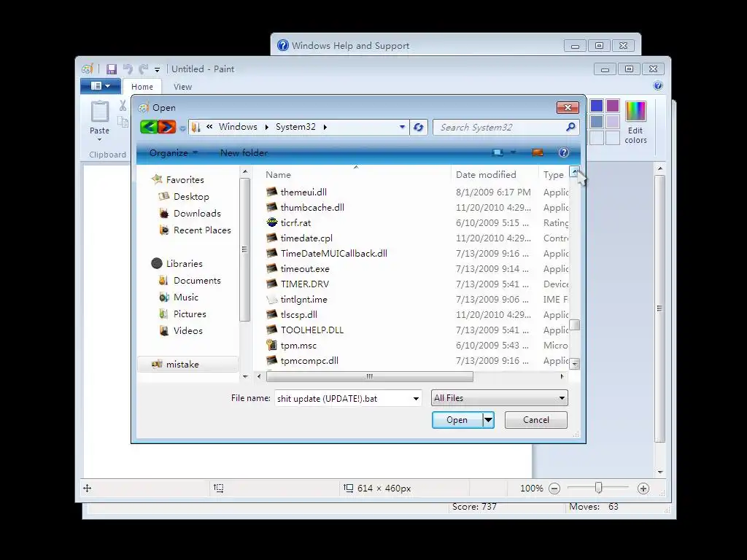Click the Paste clipboard icon in Paint
747x560 pixels.
pos(99,112)
